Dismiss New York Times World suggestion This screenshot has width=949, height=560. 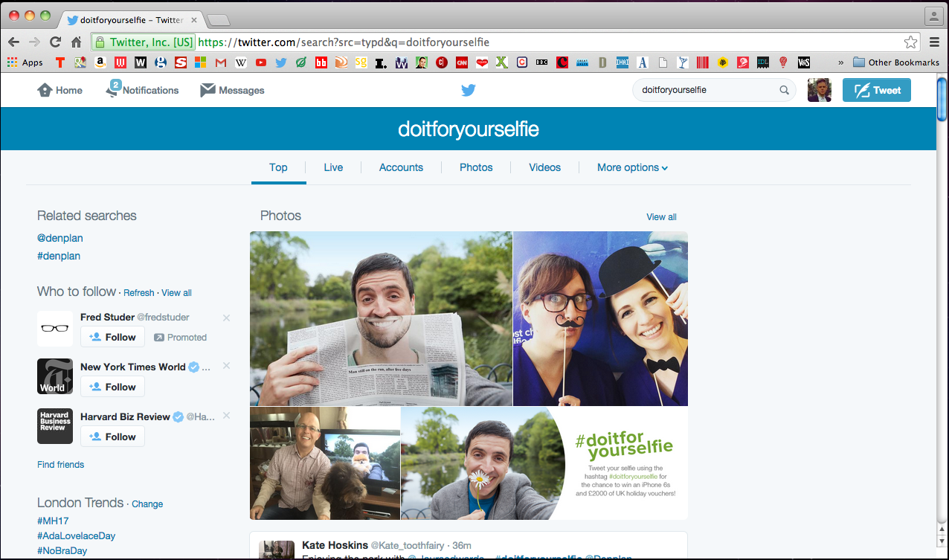[x=227, y=366]
